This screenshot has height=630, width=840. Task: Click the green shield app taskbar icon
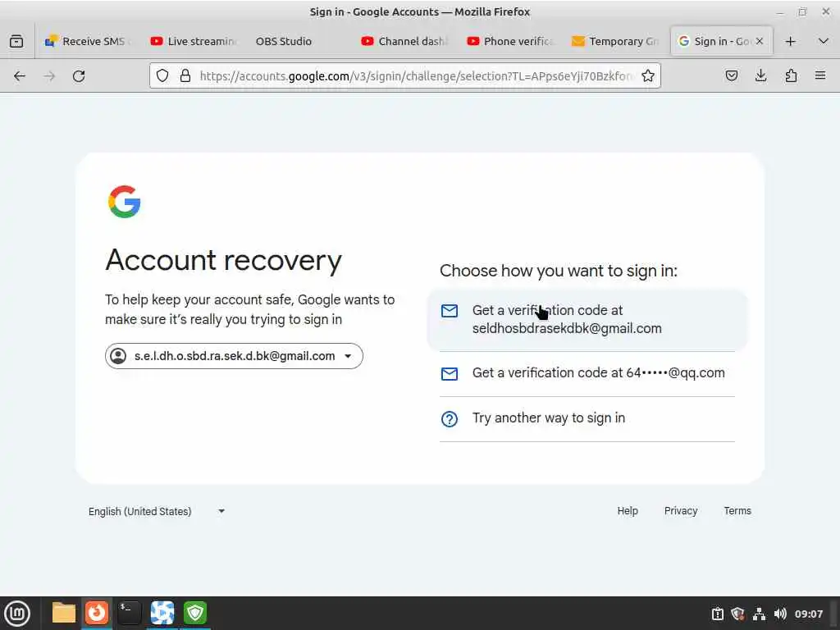click(x=195, y=613)
